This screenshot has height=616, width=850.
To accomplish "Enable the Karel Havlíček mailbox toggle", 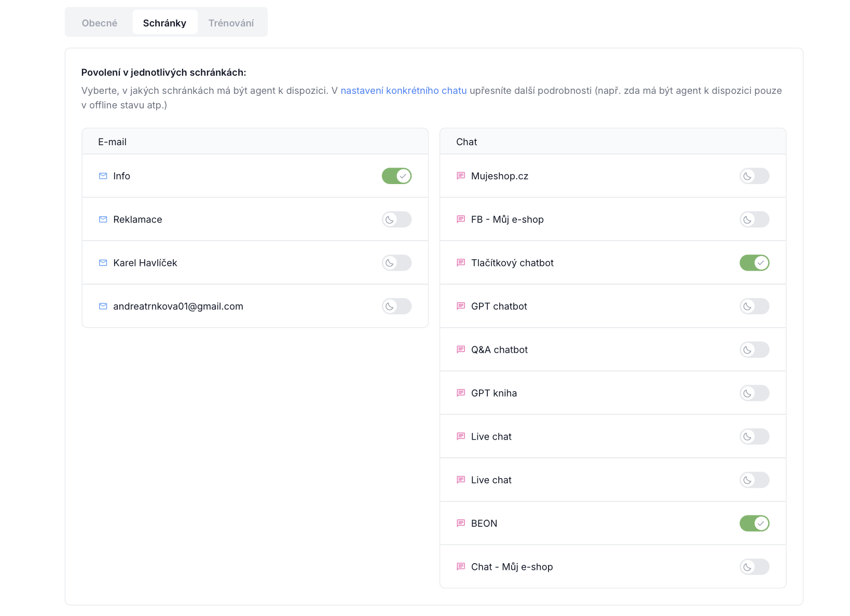I will 396,263.
